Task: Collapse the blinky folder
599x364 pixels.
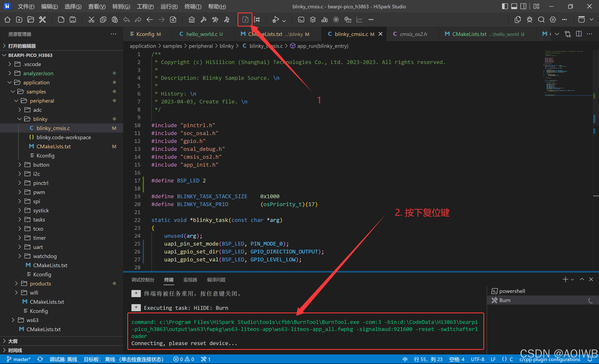Action: click(x=40, y=119)
